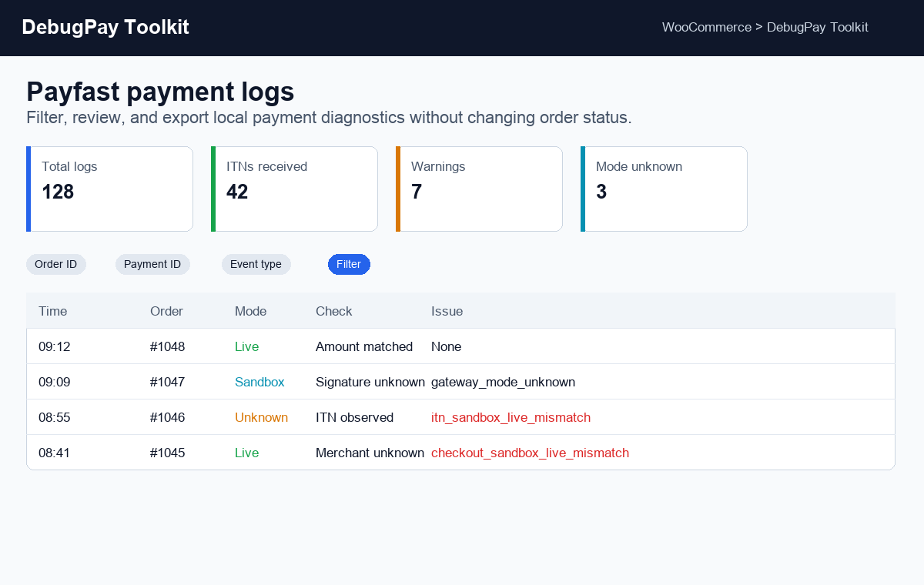This screenshot has width=924, height=585.
Task: Select order #1046 in the table
Action: click(x=168, y=417)
